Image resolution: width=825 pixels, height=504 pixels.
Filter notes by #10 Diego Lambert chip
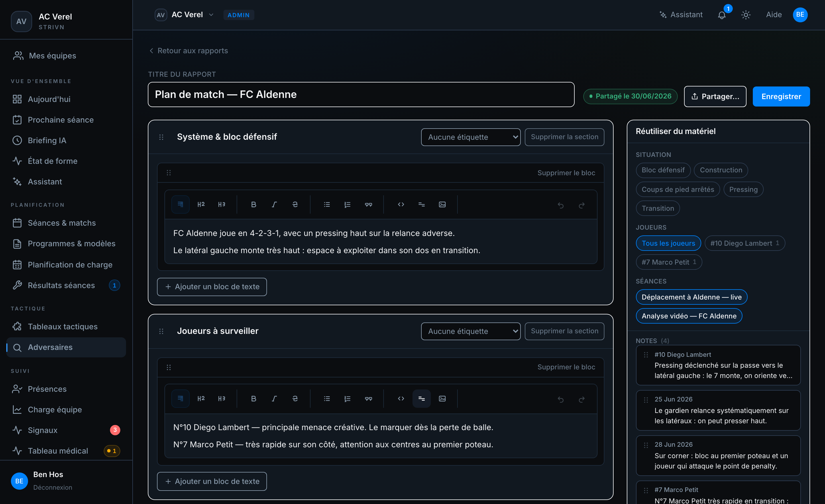745,243
